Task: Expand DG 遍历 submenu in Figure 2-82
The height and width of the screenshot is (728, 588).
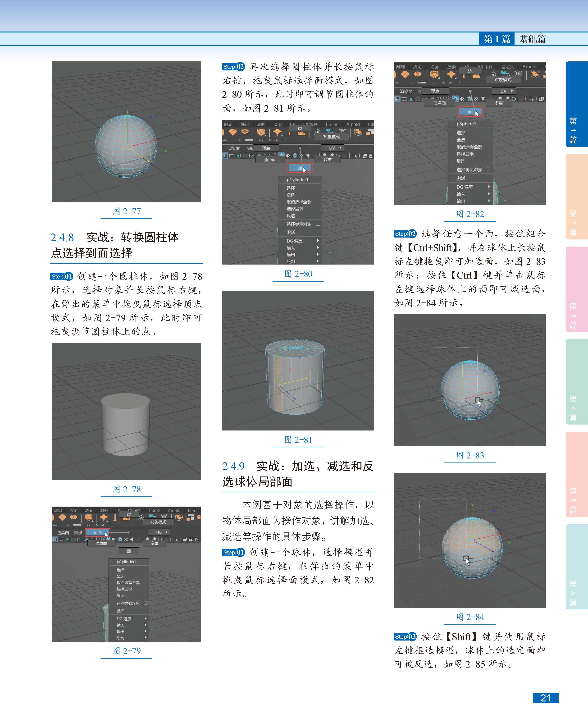Action: coord(470,187)
